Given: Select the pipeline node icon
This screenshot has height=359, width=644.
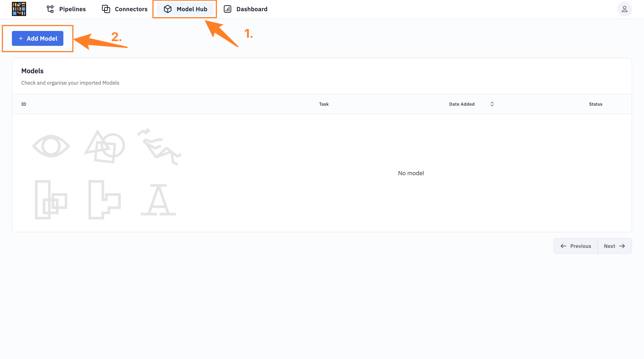Looking at the screenshot, I should (x=50, y=9).
